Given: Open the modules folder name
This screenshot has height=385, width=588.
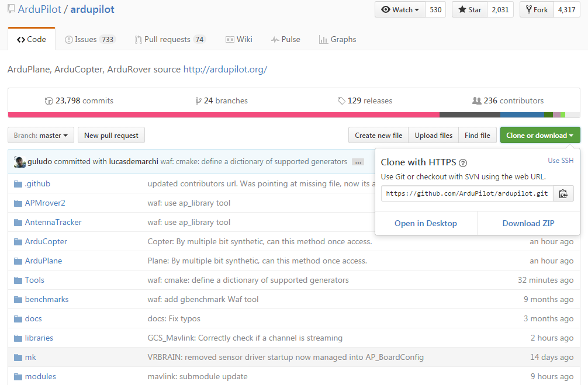Looking at the screenshot, I should click(x=40, y=377).
